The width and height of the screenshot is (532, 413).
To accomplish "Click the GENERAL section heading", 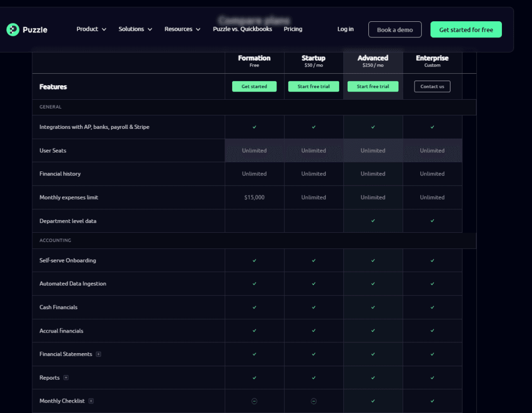I will pos(50,107).
